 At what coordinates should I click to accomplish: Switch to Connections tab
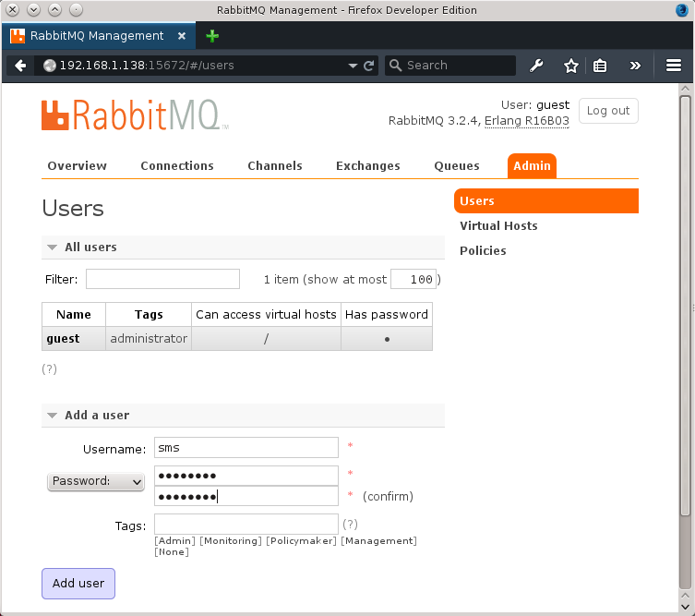pos(177,166)
